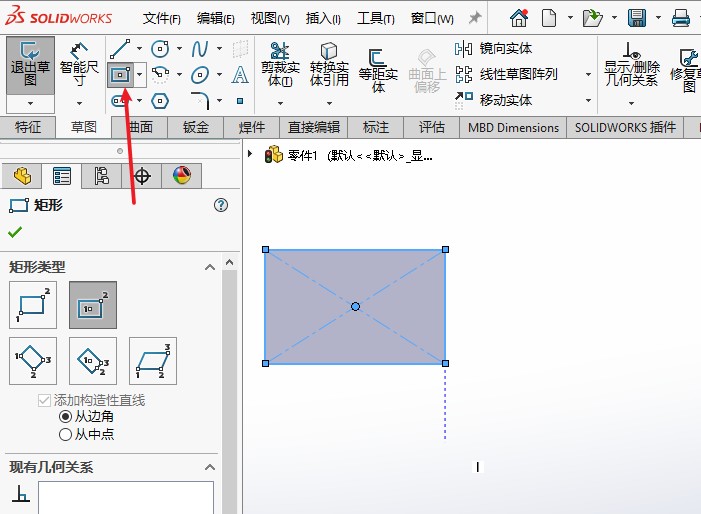Toggle the 添加构造性直线 checkbox
The image size is (701, 514).
point(45,400)
